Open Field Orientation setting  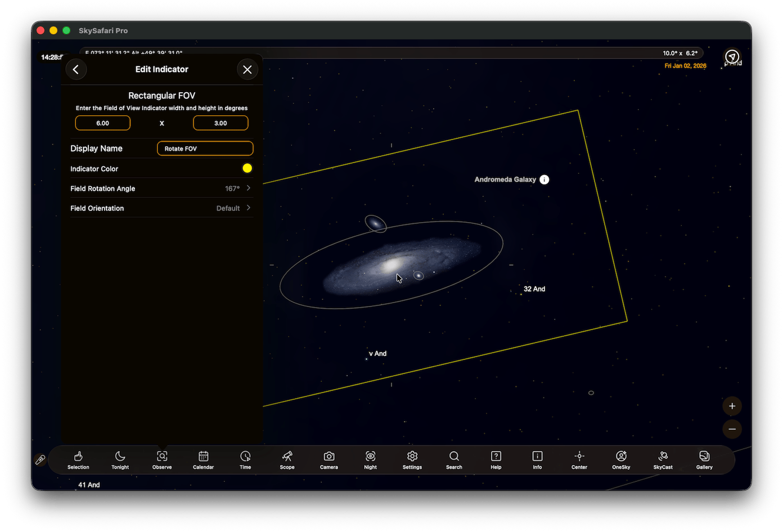coord(161,208)
